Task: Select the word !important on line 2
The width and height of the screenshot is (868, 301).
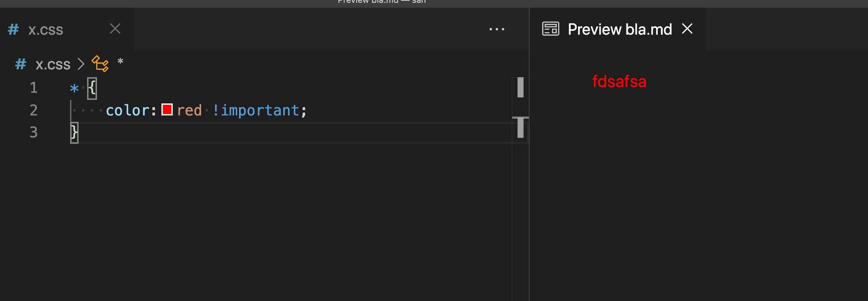Action: (x=260, y=110)
